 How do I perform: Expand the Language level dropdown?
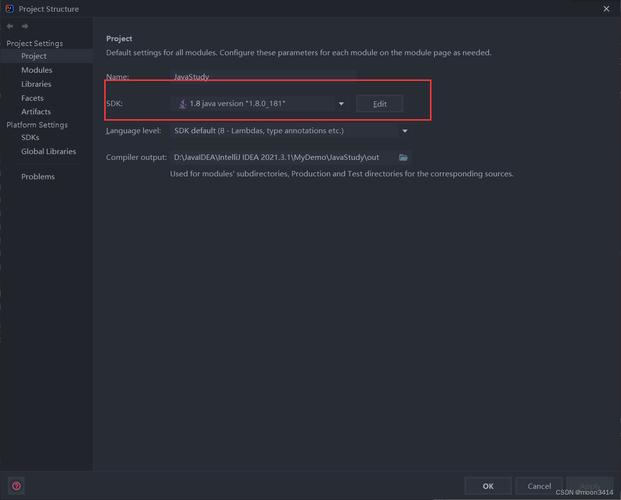click(x=404, y=131)
